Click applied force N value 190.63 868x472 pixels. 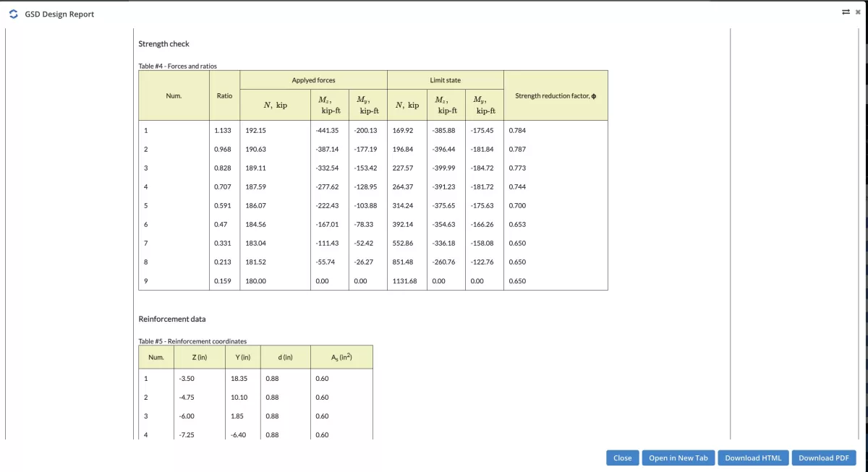255,149
